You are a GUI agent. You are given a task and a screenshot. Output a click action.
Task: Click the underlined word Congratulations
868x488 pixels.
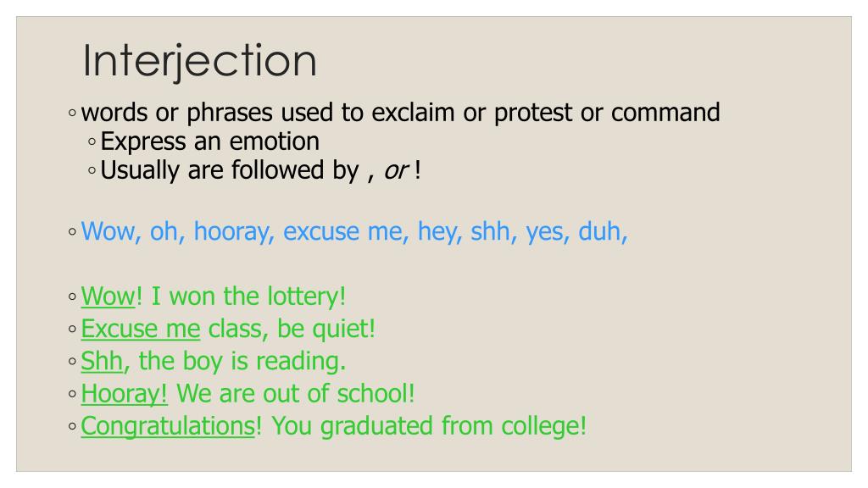point(168,427)
